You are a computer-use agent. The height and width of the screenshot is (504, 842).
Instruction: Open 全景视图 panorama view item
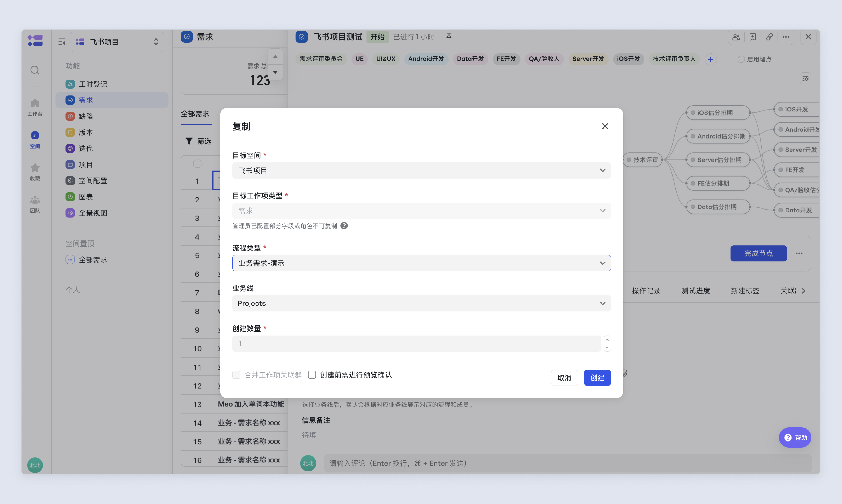[112, 213]
